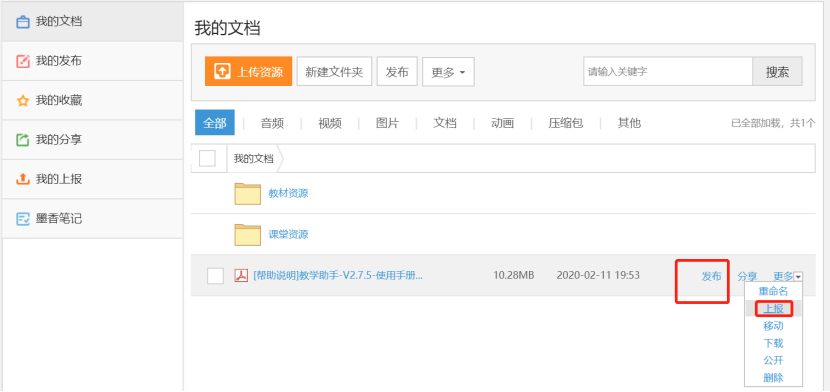This screenshot has width=830, height=392.
Task: Click the 我的文档 page heading
Action: click(x=227, y=28)
